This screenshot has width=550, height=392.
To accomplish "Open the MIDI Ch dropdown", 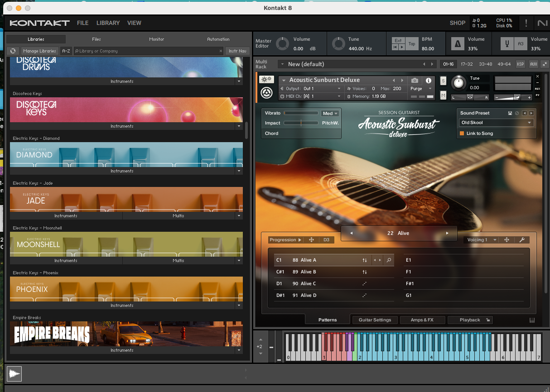I will click(311, 96).
